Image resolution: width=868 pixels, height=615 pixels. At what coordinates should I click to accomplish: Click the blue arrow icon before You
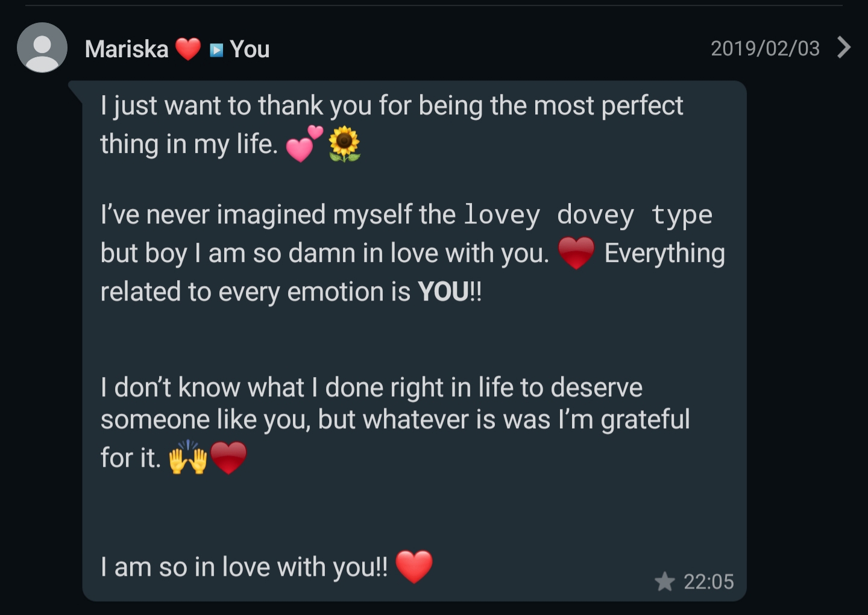(216, 49)
